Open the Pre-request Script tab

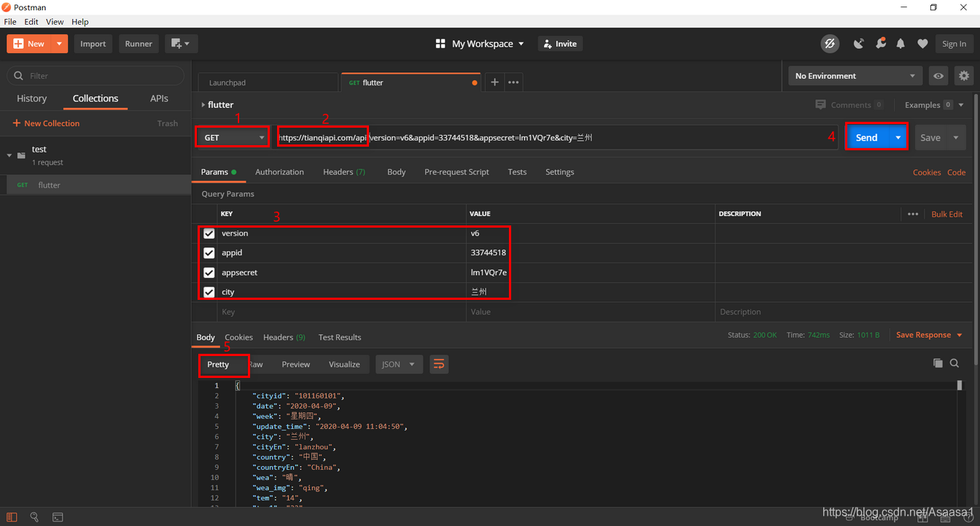(456, 172)
